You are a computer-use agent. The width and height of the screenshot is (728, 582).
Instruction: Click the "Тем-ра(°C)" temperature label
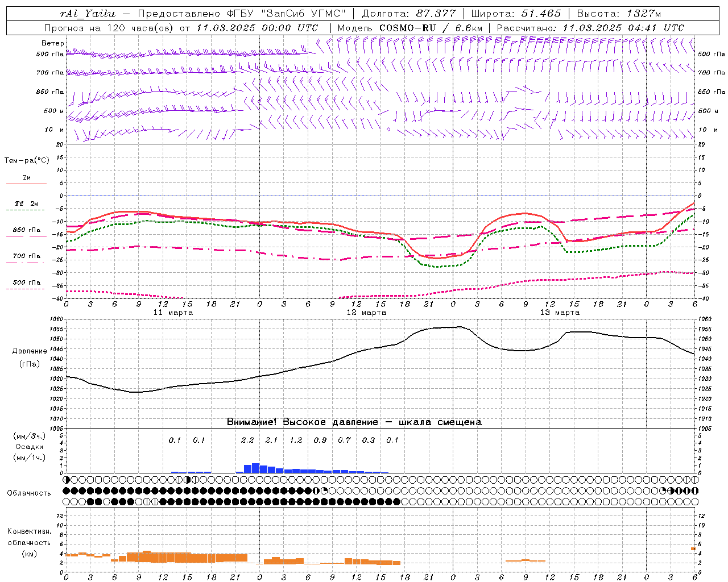click(x=27, y=161)
